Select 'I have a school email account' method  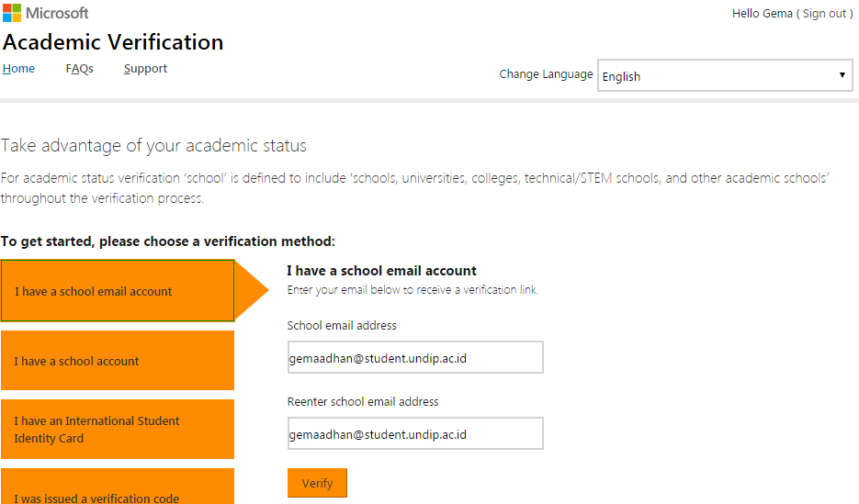118,291
